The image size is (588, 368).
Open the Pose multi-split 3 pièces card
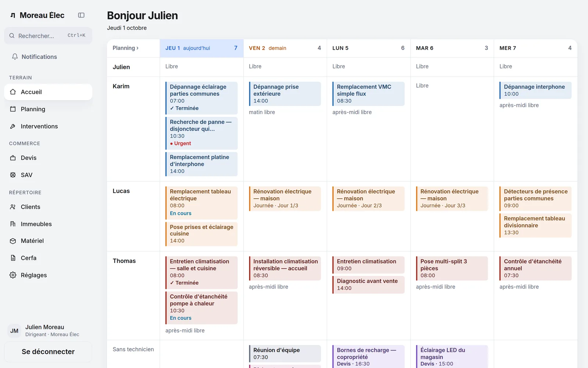coord(452,268)
